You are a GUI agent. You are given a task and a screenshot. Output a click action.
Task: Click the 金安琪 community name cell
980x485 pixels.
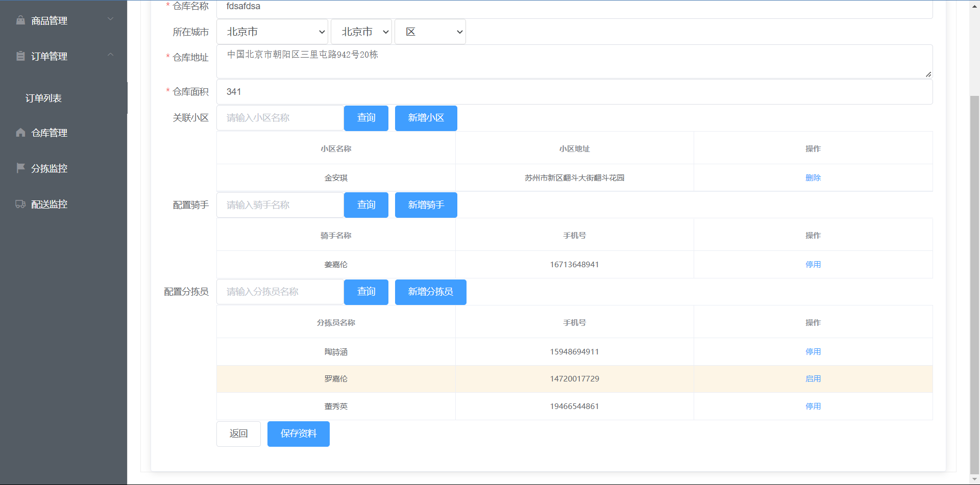tap(336, 178)
